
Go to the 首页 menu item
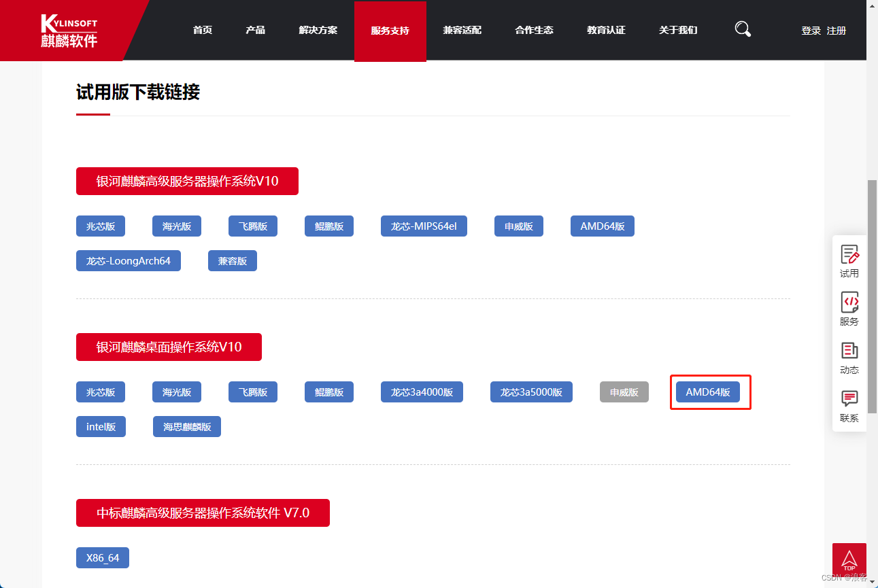[x=203, y=31]
